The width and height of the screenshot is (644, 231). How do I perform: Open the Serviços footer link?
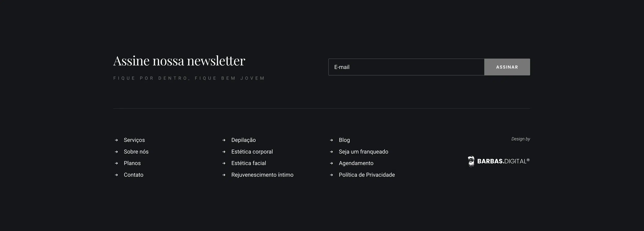click(134, 140)
